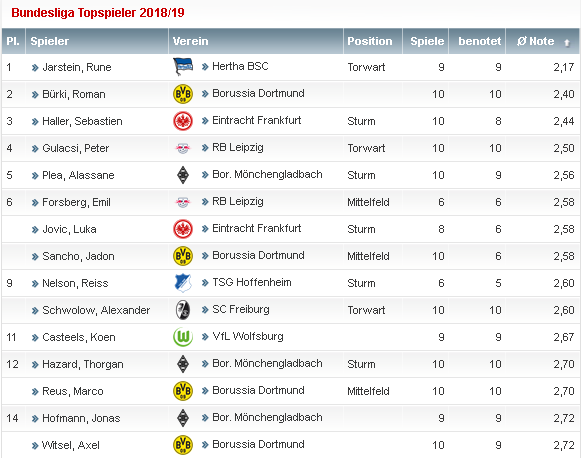Viewport: 581px width, 458px height.
Task: Sort table by Verein column header
Action: [190, 41]
